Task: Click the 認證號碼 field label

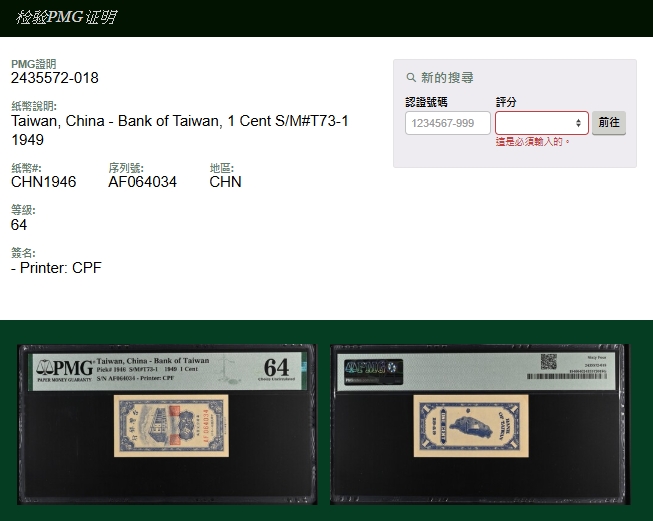Action: coord(427,102)
